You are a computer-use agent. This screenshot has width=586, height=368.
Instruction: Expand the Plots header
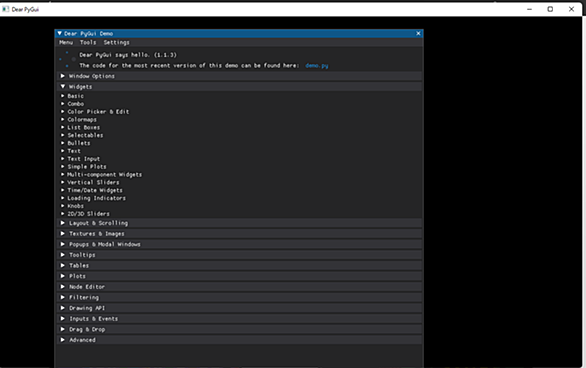239,276
